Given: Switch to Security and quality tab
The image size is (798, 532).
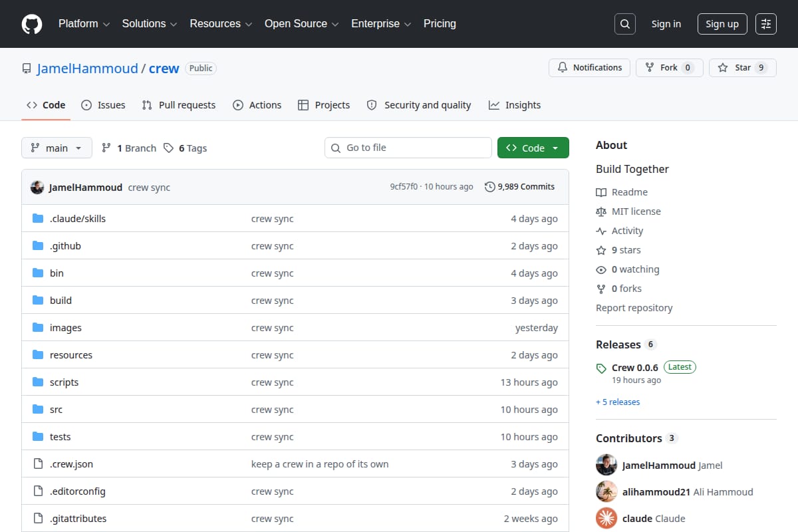Looking at the screenshot, I should 419,105.
